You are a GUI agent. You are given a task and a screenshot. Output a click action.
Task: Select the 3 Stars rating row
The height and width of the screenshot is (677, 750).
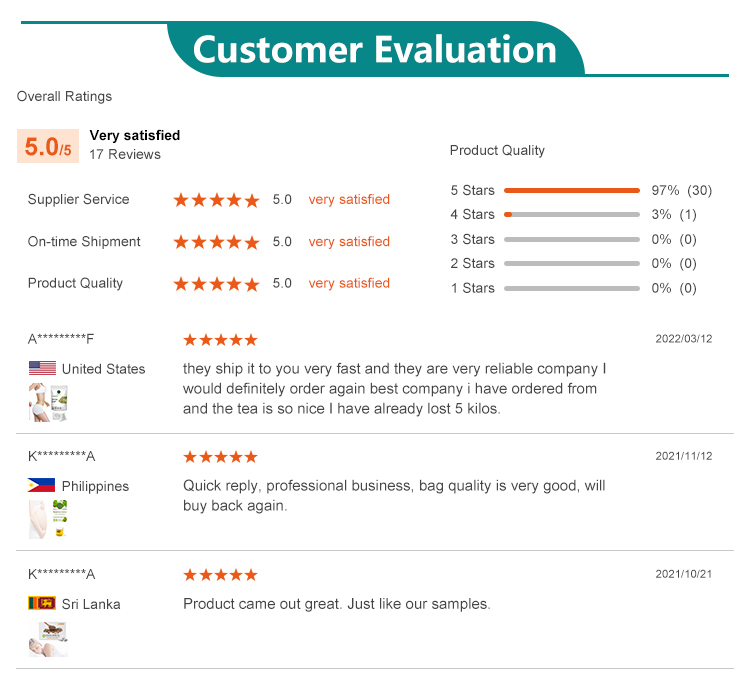571,240
